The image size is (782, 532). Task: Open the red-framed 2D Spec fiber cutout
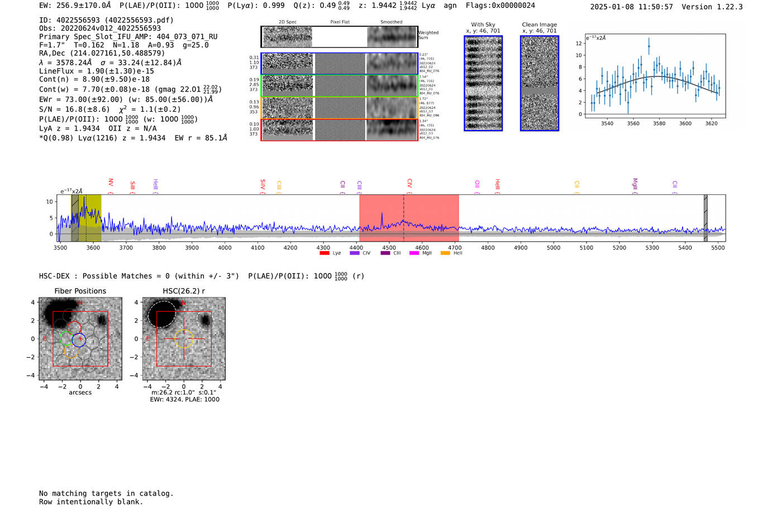click(x=287, y=130)
